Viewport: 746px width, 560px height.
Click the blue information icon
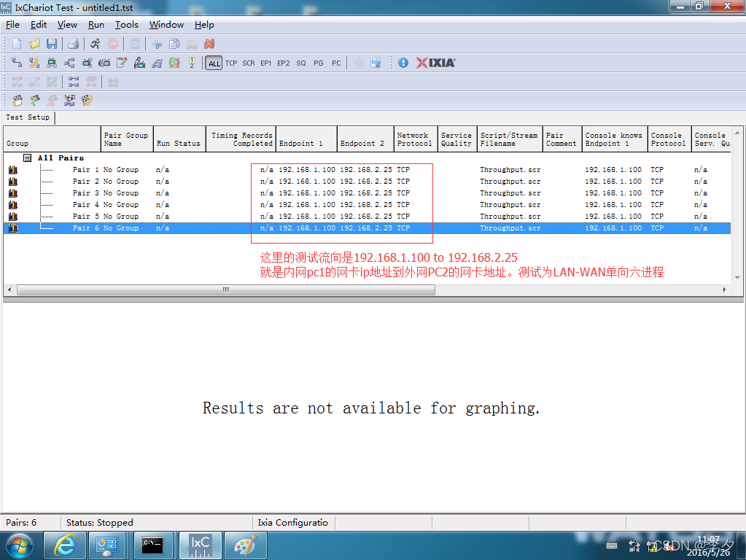(403, 63)
